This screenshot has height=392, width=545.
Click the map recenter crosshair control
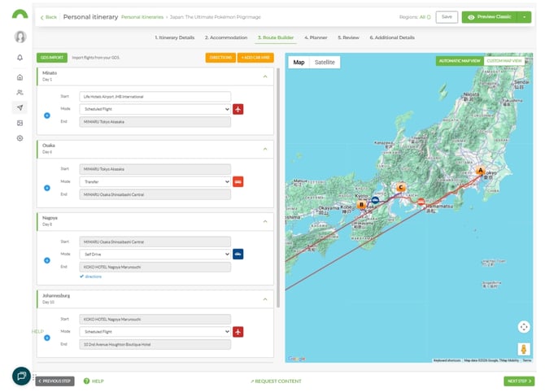pyautogui.click(x=524, y=327)
